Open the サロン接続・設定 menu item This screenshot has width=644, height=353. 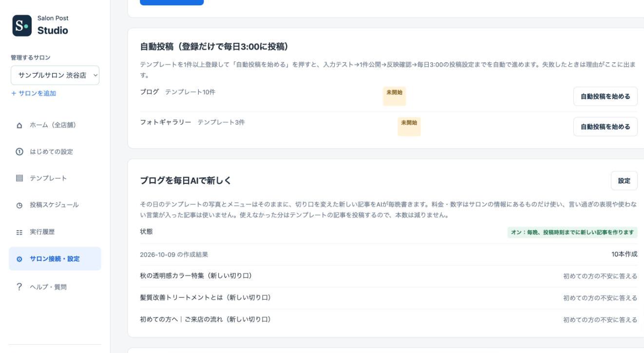[55, 258]
